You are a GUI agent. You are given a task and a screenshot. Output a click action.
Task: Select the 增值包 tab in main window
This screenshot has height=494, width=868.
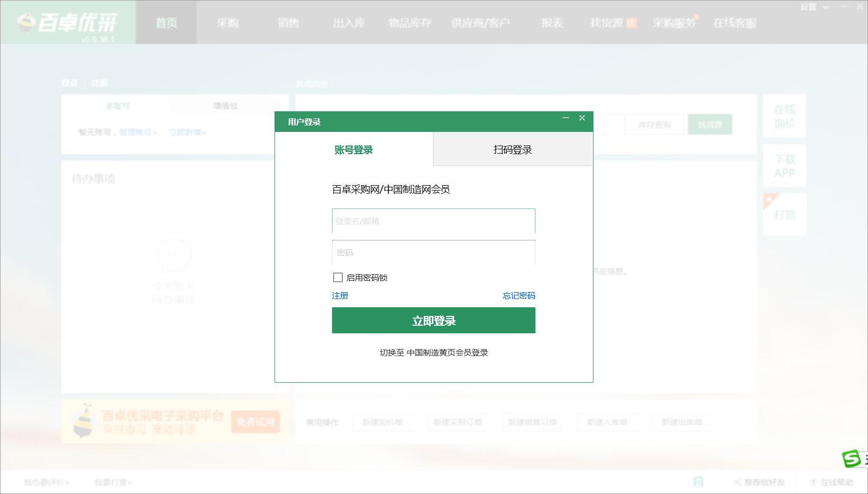(225, 106)
